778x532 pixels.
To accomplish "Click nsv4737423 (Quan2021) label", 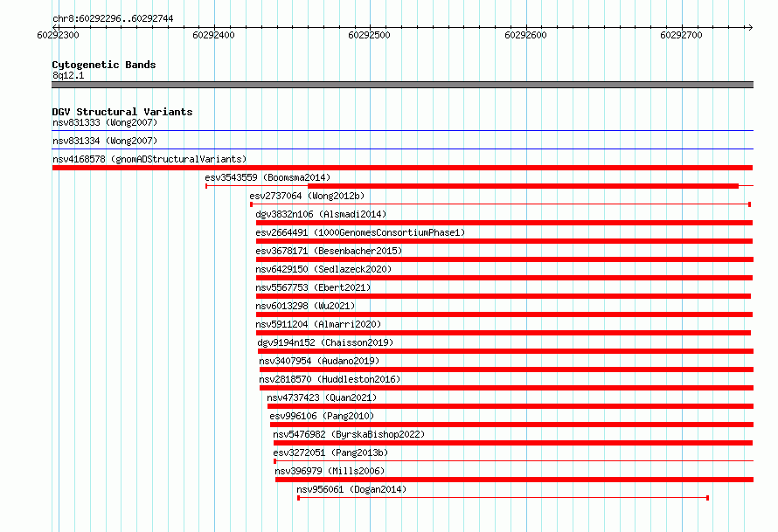I will click(322, 397).
